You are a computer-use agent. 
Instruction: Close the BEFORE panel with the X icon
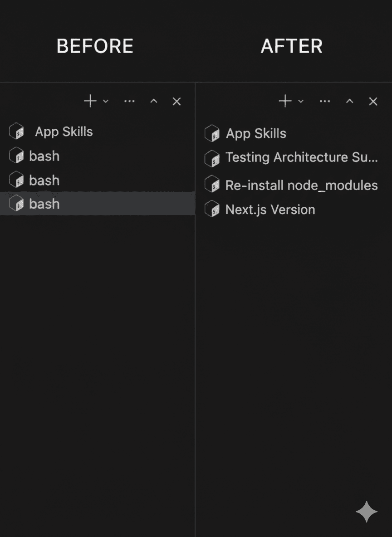(176, 101)
